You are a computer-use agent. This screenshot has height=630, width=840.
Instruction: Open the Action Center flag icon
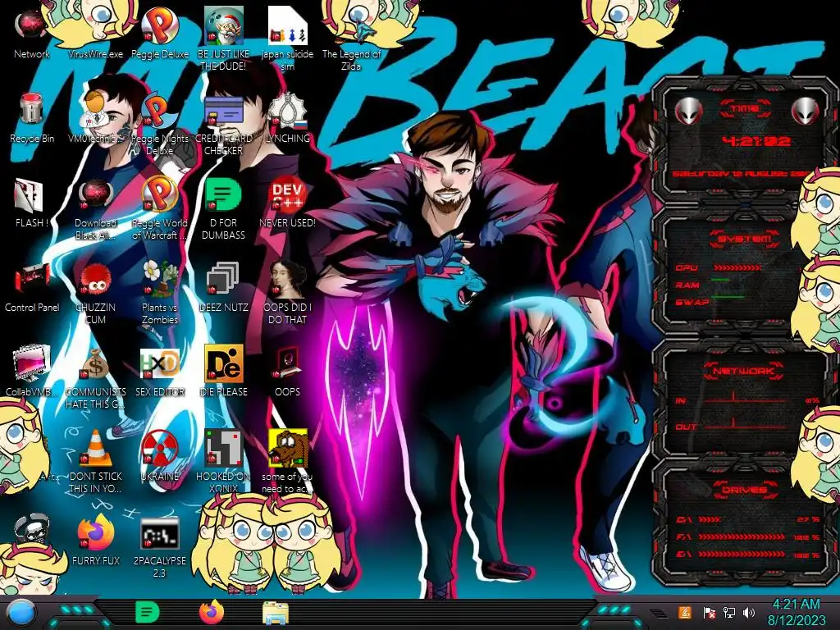pyautogui.click(x=709, y=612)
